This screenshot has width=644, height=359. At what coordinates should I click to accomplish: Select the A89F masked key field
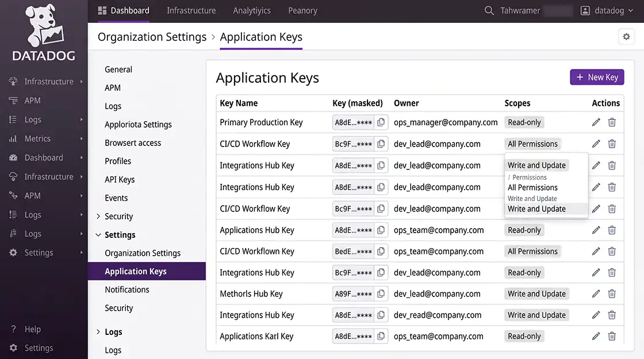point(353,294)
